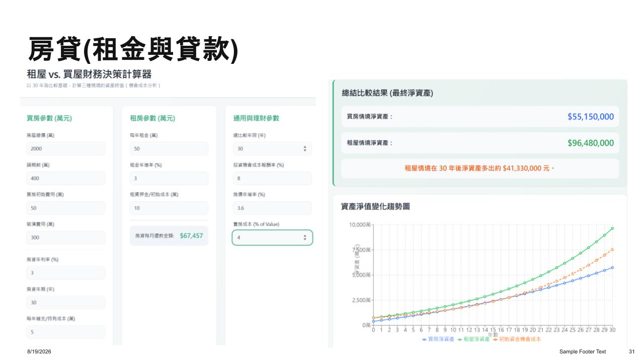Screen dimensions: 644x362
Task: Click the slide number 31
Action: coord(632,352)
